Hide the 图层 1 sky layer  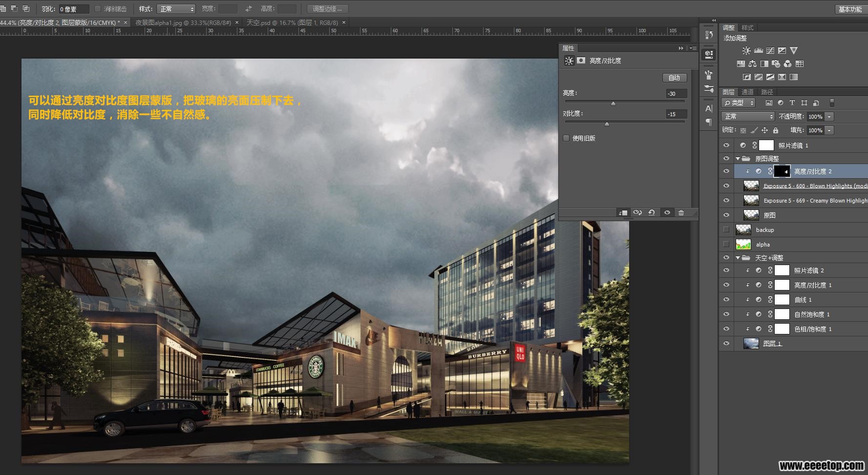726,343
